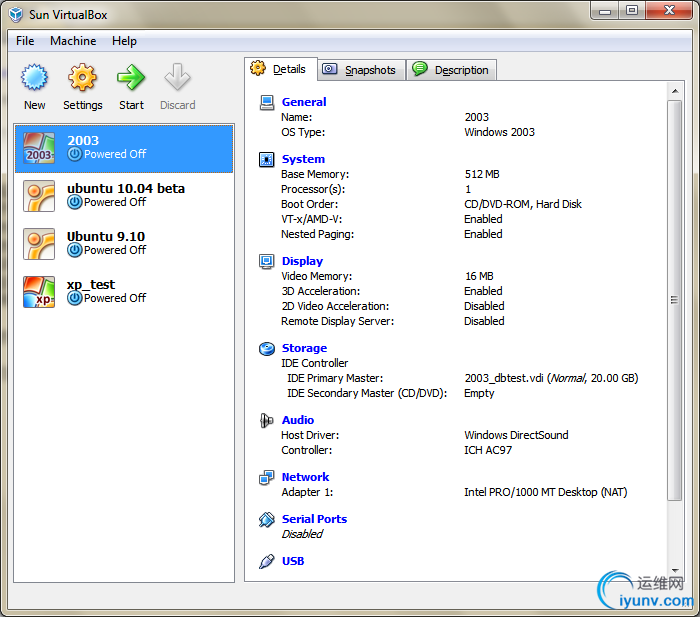Click the USB section plug icon
Screen dimensions: 700x617
267,562
